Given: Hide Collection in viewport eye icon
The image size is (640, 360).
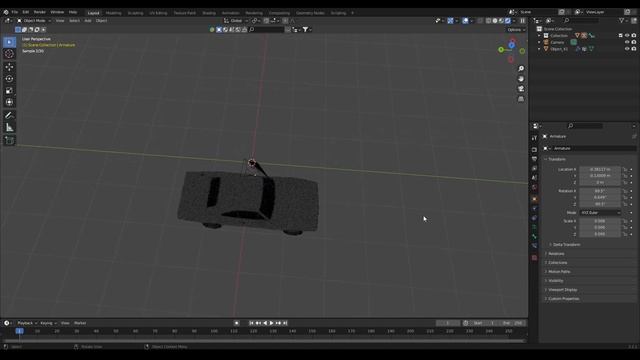Looking at the screenshot, I should (627, 36).
